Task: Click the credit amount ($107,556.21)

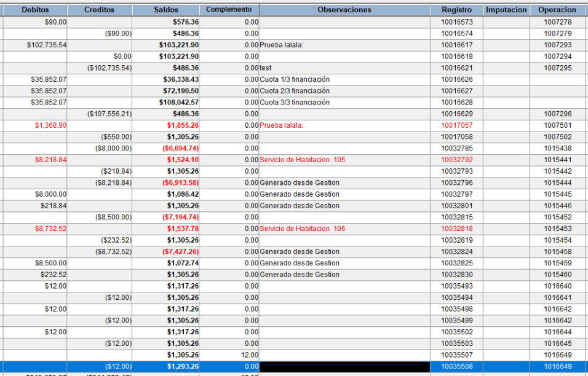Action: click(x=109, y=114)
